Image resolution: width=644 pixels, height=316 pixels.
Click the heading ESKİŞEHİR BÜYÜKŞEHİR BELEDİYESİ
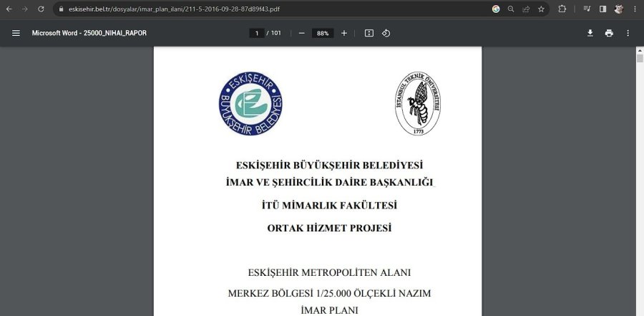(x=329, y=166)
